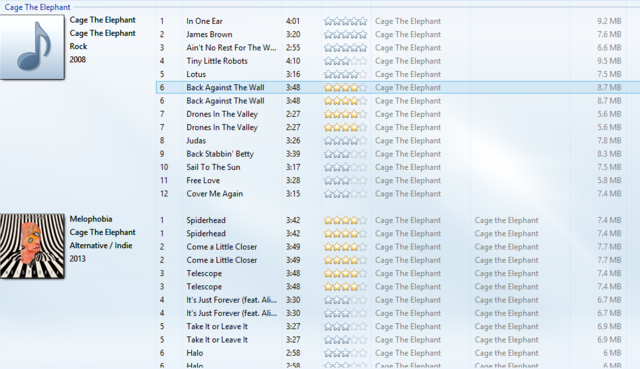This screenshot has width=640, height=369.
Task: Select the track James Brown
Action: [209, 34]
